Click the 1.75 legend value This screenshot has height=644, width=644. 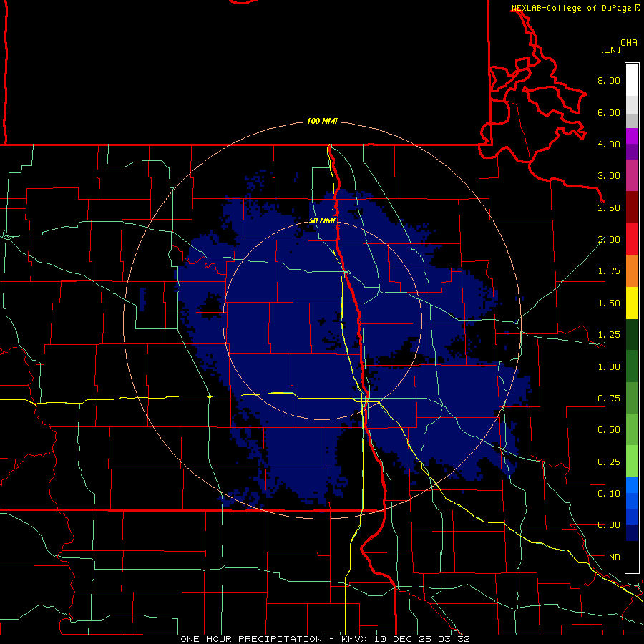(x=609, y=271)
